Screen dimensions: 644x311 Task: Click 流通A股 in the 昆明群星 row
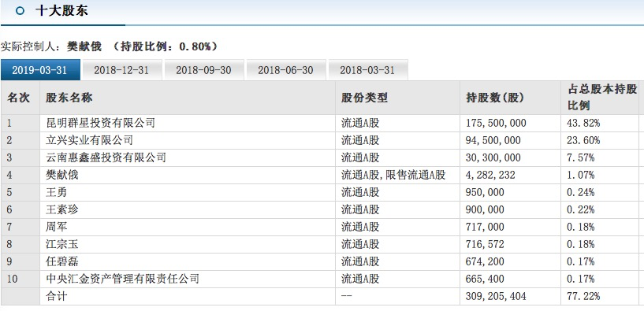(360, 123)
